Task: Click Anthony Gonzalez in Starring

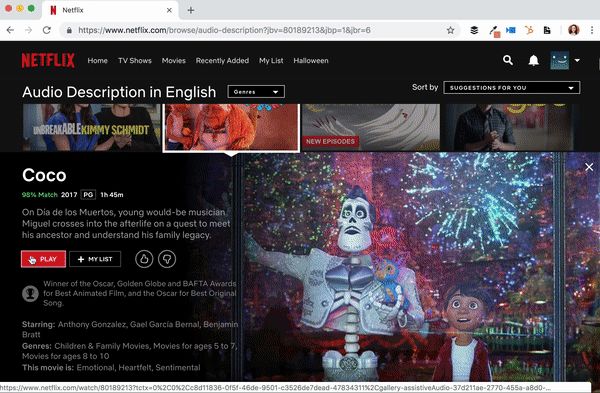Action: [92, 325]
